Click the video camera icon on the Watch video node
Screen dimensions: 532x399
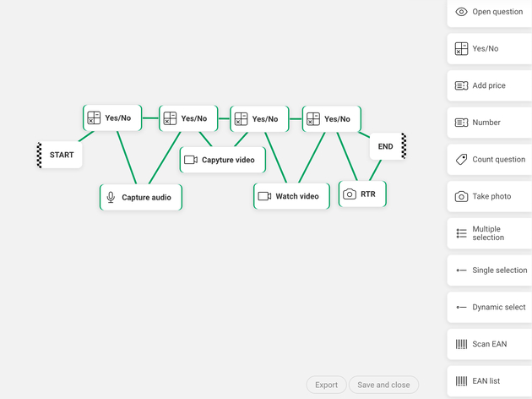click(x=264, y=196)
